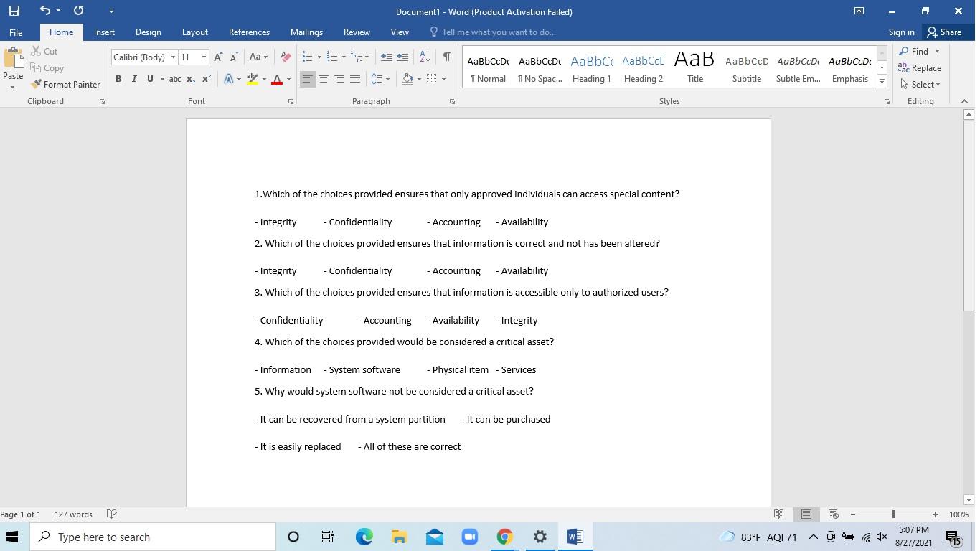Toggle center alignment in the Paragraph group
The height and width of the screenshot is (551, 980).
[x=323, y=79]
